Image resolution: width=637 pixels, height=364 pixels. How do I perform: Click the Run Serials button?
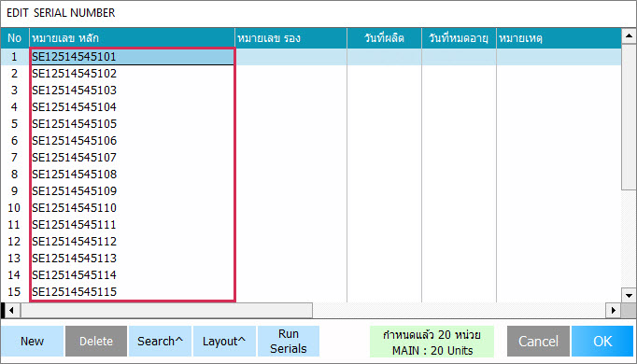[x=289, y=342]
